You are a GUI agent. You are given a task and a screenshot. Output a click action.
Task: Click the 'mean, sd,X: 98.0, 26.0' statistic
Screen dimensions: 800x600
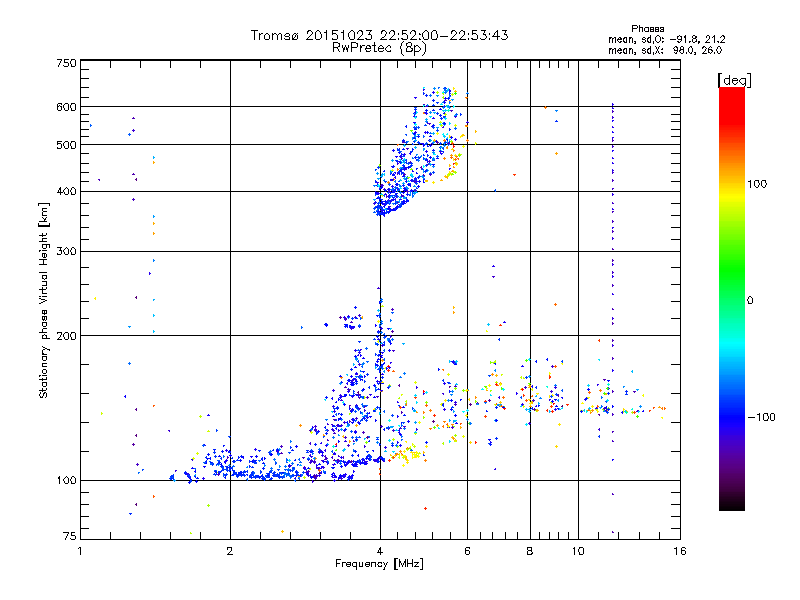(665, 50)
